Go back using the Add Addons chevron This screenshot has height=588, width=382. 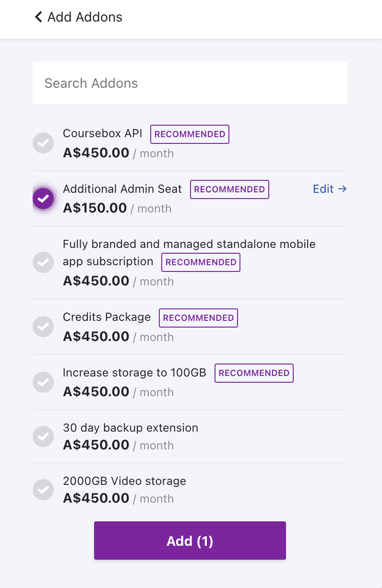38,17
